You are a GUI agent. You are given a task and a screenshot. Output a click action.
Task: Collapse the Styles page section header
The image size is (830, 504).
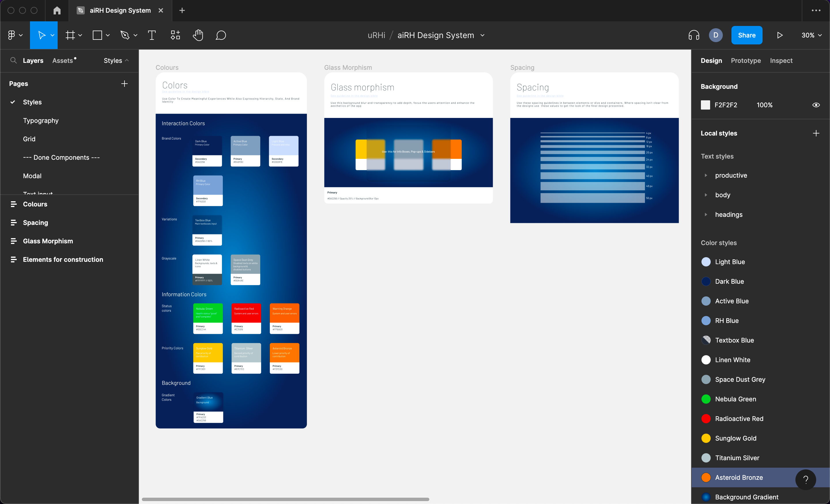[x=127, y=61]
